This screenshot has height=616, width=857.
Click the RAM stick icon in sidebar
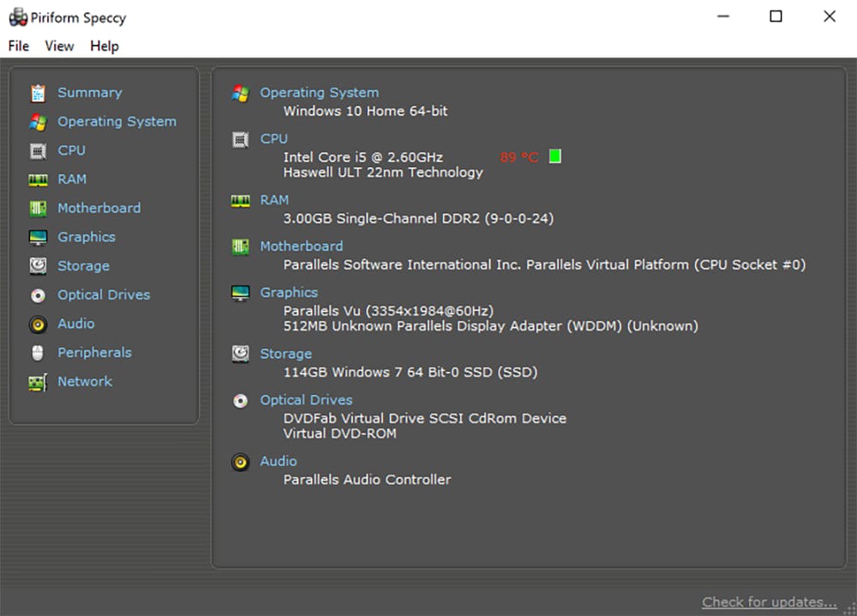(38, 180)
